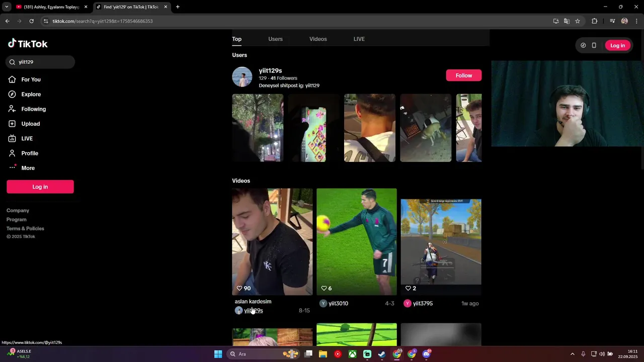Open the Upload page in sidebar
Viewport: 644px width, 362px height.
pos(30,124)
